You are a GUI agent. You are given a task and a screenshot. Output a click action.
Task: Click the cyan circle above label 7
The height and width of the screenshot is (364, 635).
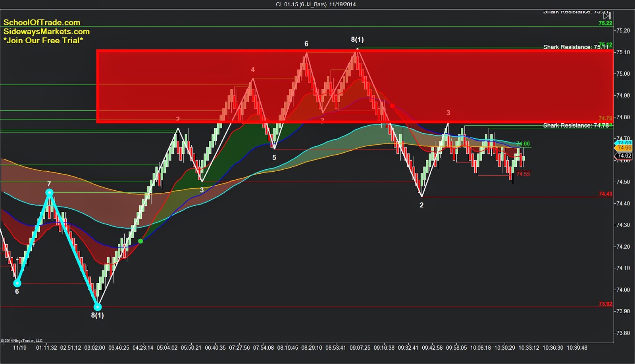pyautogui.click(x=49, y=193)
